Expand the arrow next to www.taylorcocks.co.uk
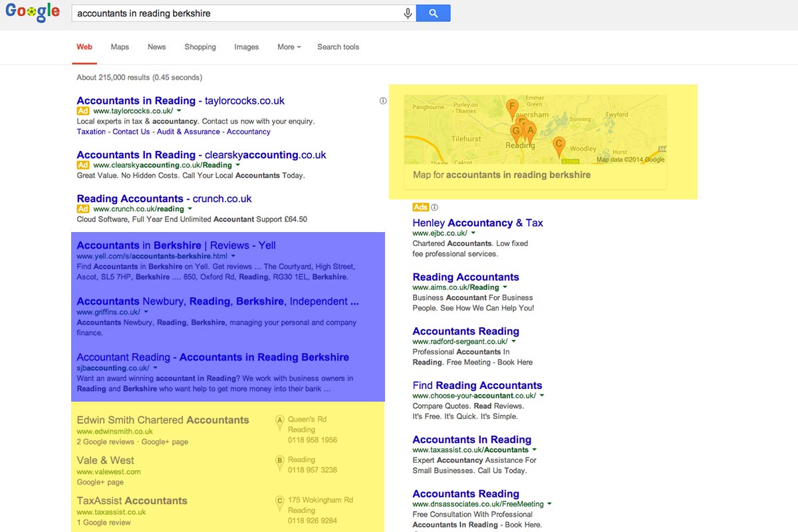Image resolution: width=798 pixels, height=532 pixels. coord(179,111)
